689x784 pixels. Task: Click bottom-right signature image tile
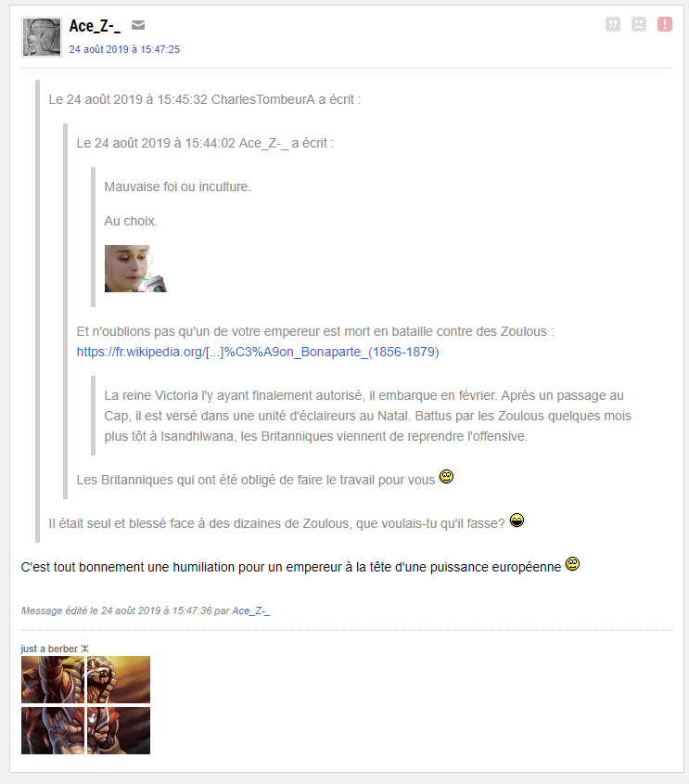click(x=119, y=730)
